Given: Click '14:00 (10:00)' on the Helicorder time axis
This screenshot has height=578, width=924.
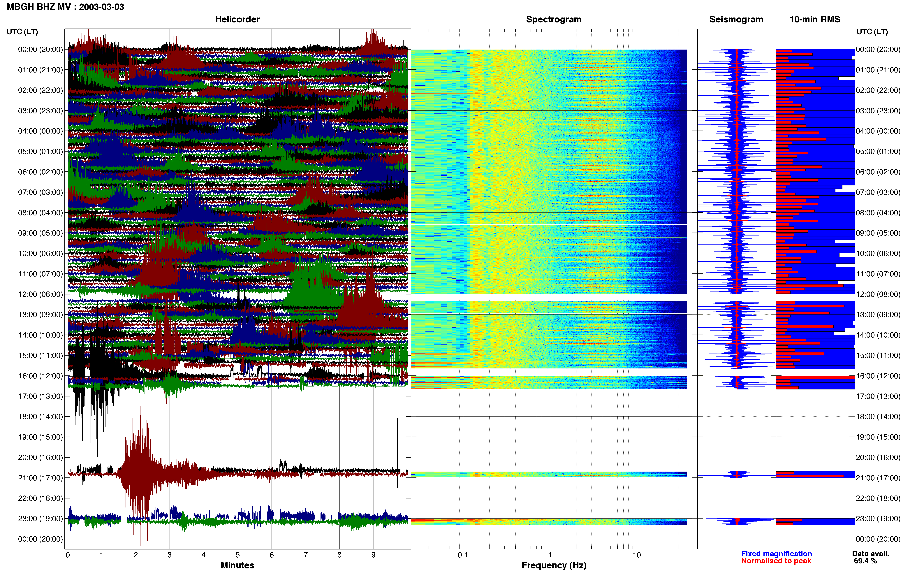Looking at the screenshot, I should click(41, 335).
